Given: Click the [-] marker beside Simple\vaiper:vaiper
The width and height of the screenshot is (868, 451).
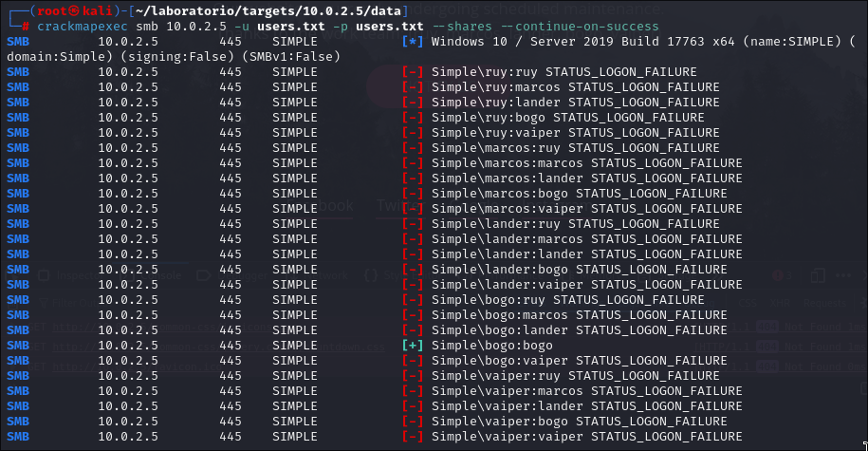Looking at the screenshot, I should click(x=413, y=437).
